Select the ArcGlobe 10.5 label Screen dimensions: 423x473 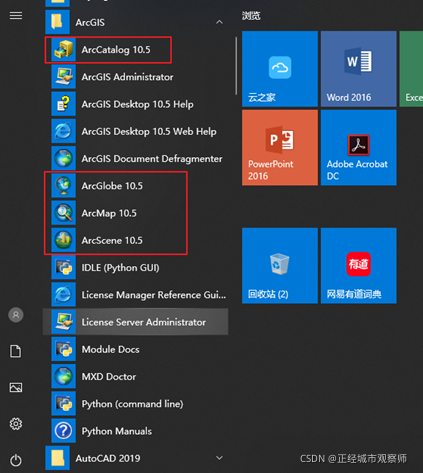pyautogui.click(x=112, y=186)
